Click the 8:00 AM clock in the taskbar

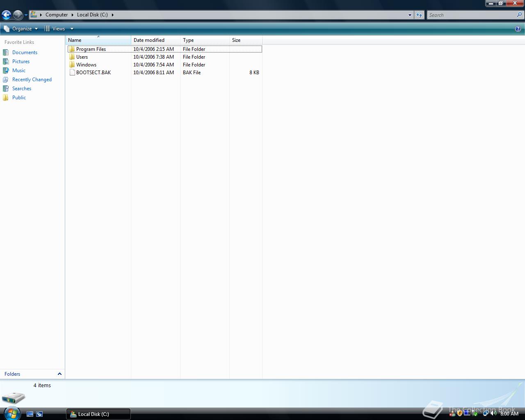point(509,414)
